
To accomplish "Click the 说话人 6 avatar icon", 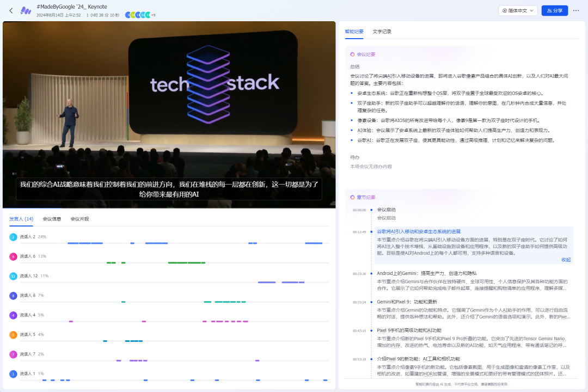I will (x=13, y=256).
